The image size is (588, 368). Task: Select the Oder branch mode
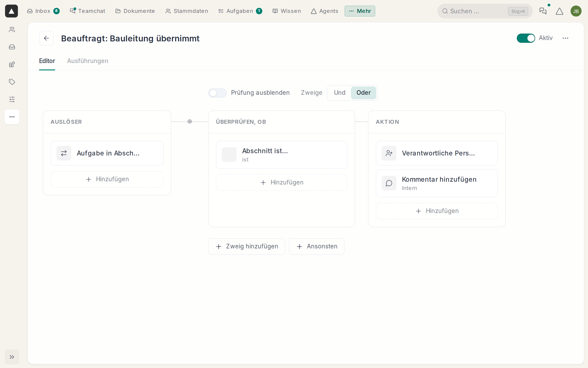click(x=363, y=93)
